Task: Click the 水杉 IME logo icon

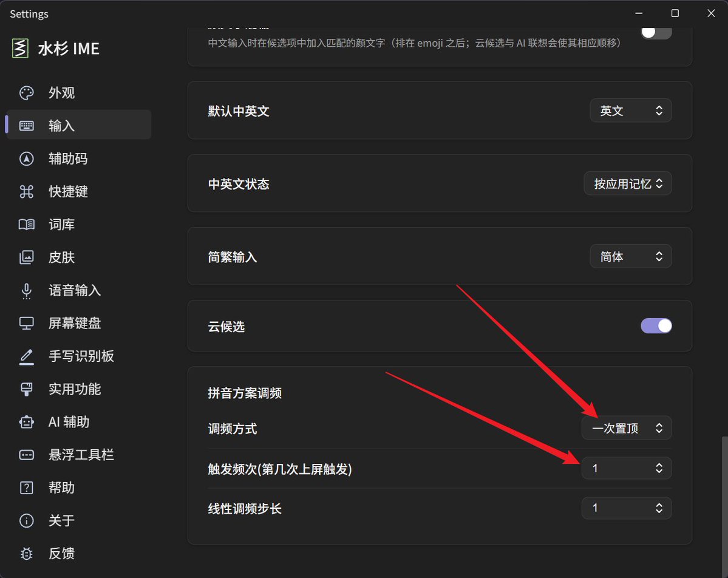Action: tap(20, 49)
